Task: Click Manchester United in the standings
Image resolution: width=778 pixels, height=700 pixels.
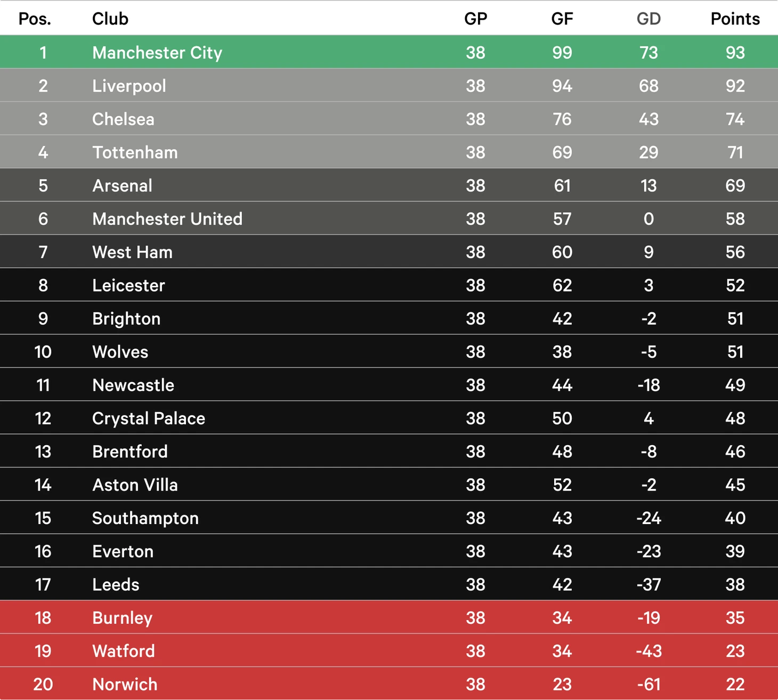Action: click(x=167, y=219)
